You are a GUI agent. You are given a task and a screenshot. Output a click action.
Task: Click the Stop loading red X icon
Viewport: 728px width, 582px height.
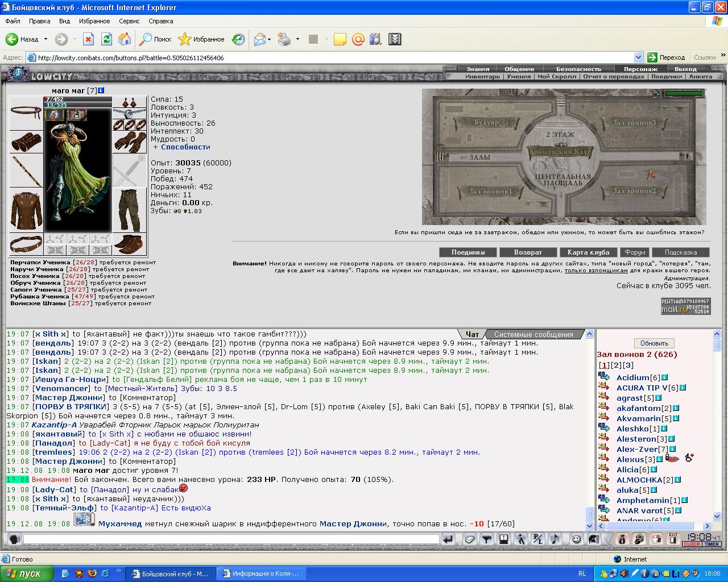(88, 39)
